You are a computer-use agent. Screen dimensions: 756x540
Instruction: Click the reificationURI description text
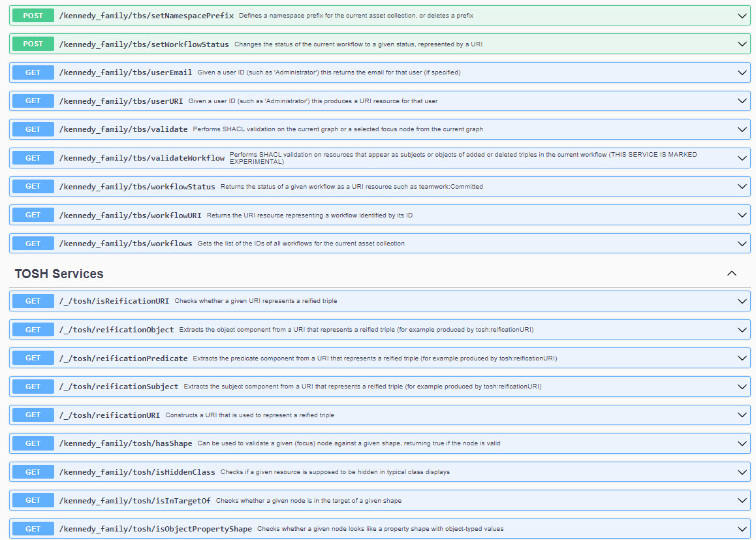[x=249, y=415]
